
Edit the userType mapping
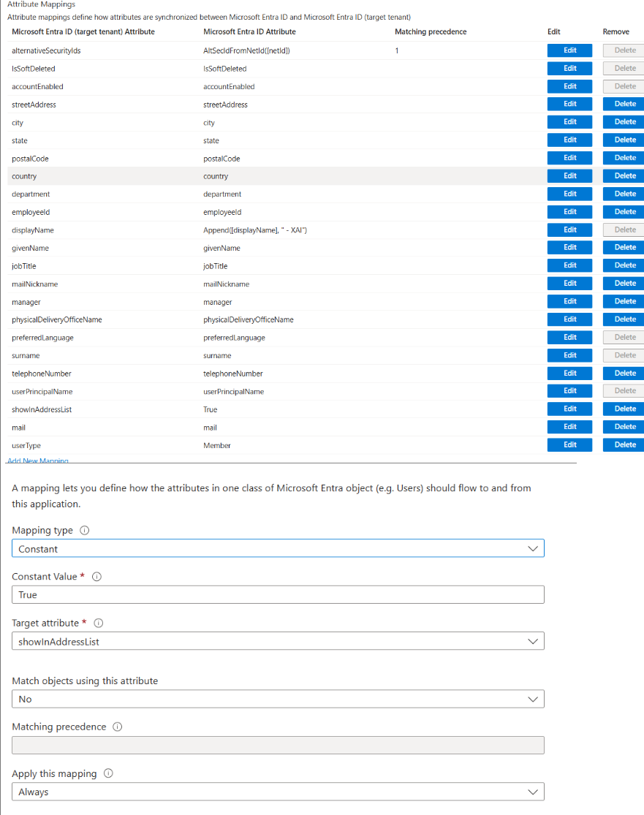[569, 445]
